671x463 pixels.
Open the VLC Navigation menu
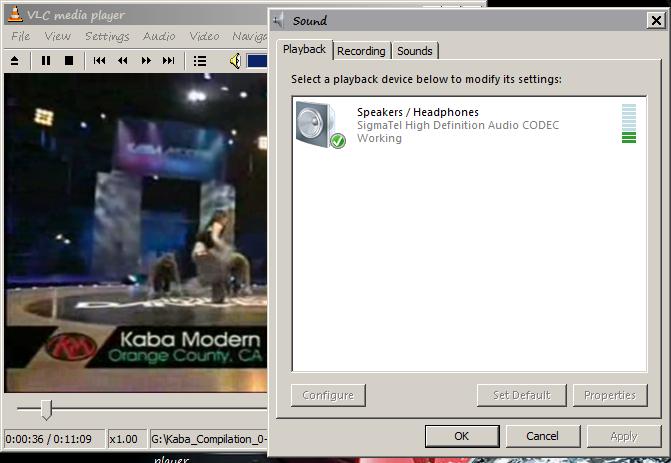click(250, 36)
